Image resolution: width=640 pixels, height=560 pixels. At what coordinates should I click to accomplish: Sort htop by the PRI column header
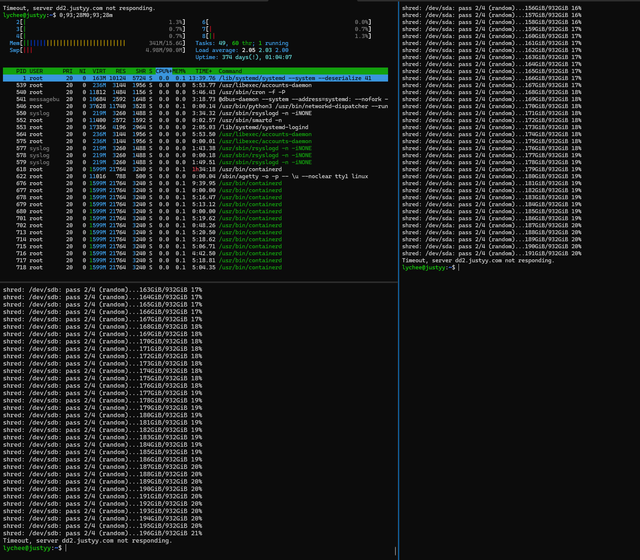pyautogui.click(x=67, y=71)
